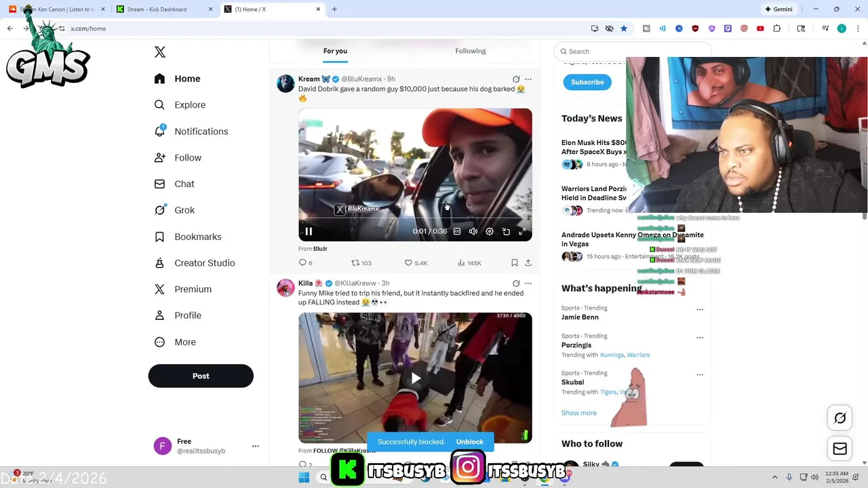868x488 pixels.
Task: Open the Jamie Benn trending topic
Action: coord(580,317)
